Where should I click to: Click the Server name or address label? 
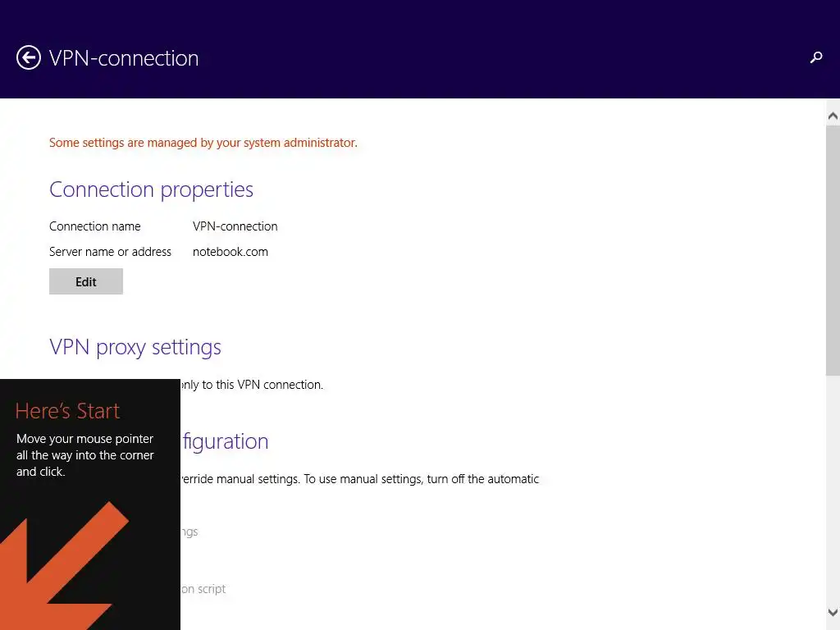pyautogui.click(x=110, y=252)
